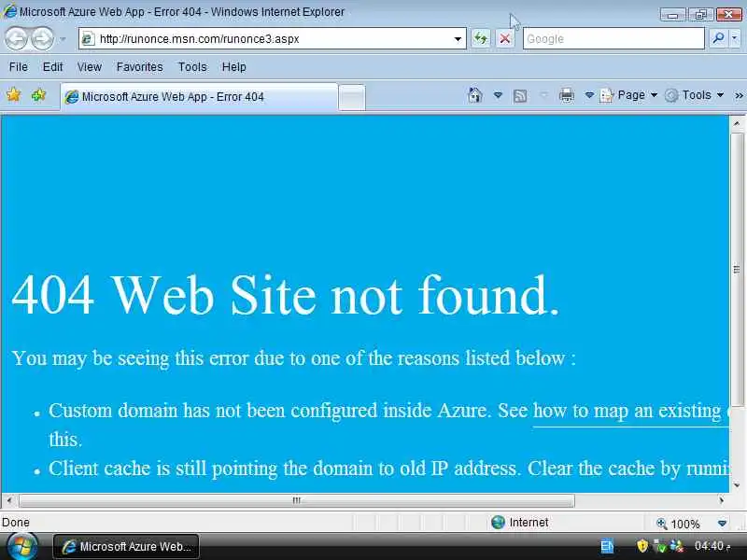Expand the Print options dropdown arrow

[x=589, y=95]
